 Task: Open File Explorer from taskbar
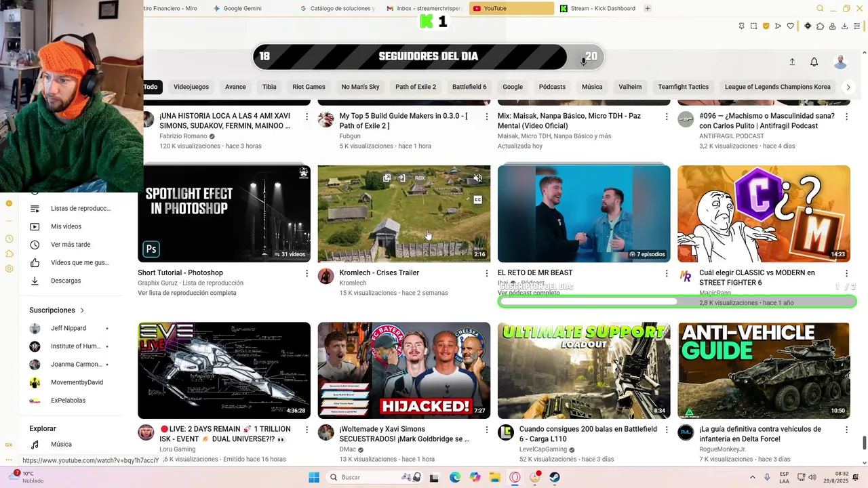[x=494, y=477]
